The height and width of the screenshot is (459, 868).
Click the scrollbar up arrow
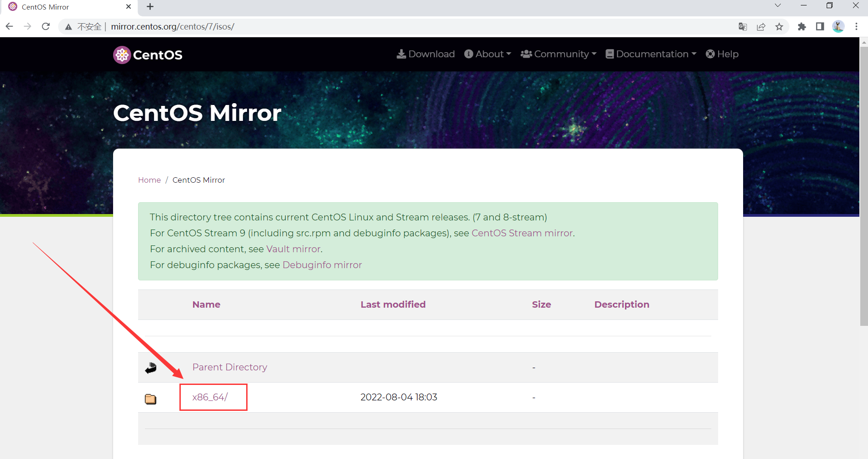pos(864,42)
